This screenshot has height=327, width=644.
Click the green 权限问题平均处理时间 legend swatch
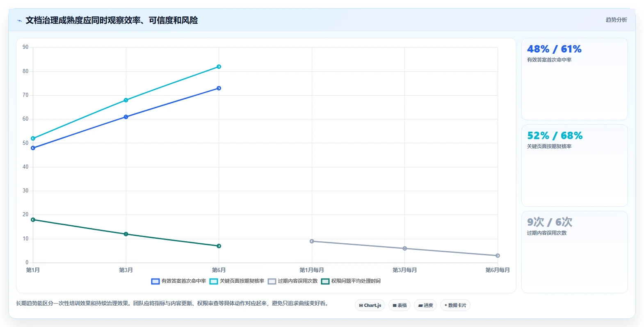325,281
